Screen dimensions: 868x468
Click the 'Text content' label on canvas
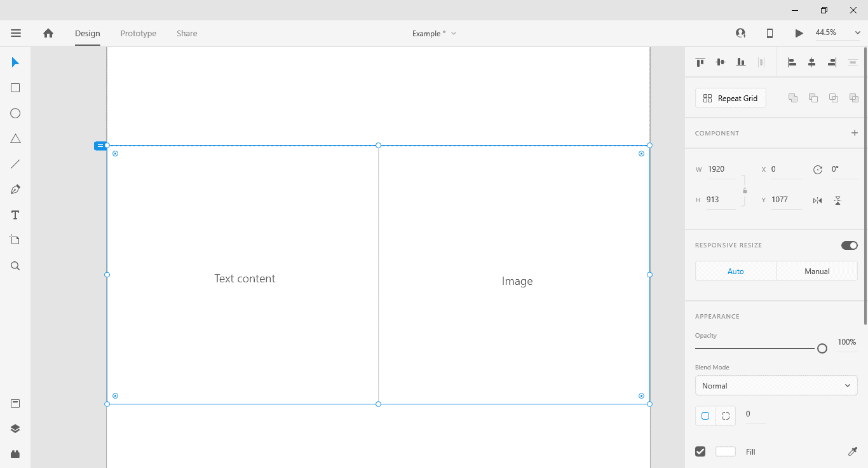[245, 279]
